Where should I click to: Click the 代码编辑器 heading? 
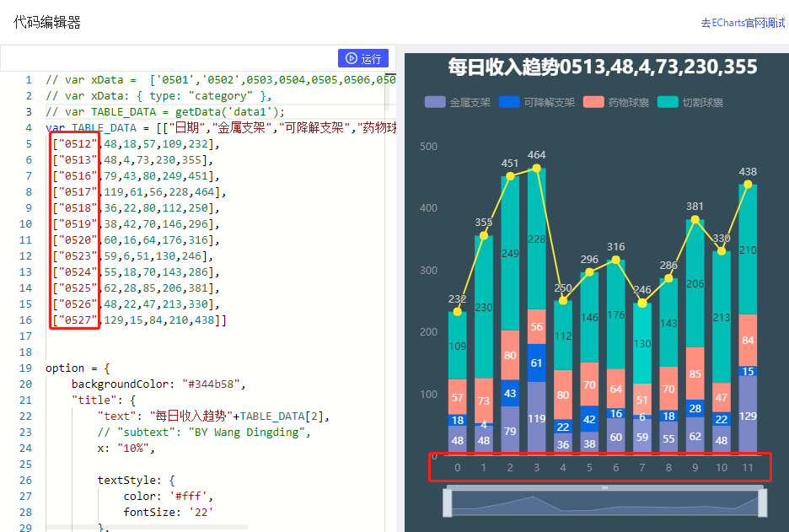[x=47, y=22]
